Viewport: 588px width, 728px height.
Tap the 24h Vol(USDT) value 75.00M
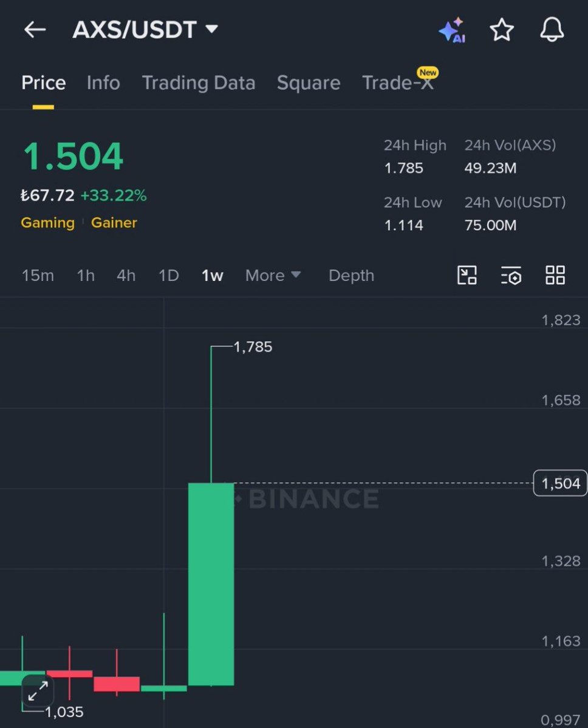click(490, 225)
